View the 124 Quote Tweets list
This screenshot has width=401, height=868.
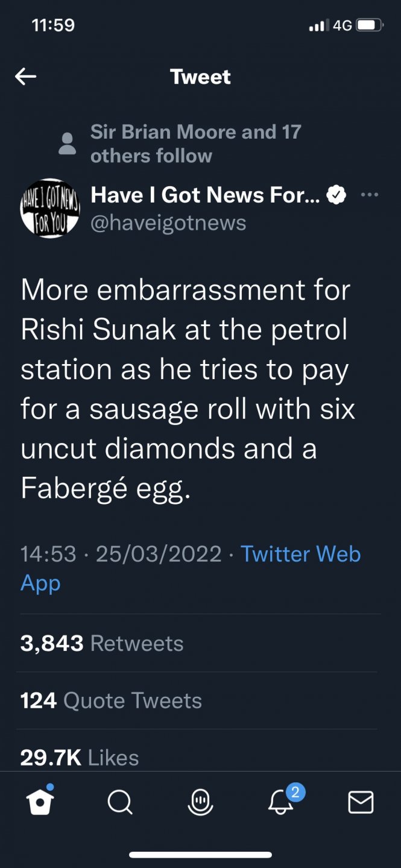pyautogui.click(x=111, y=700)
